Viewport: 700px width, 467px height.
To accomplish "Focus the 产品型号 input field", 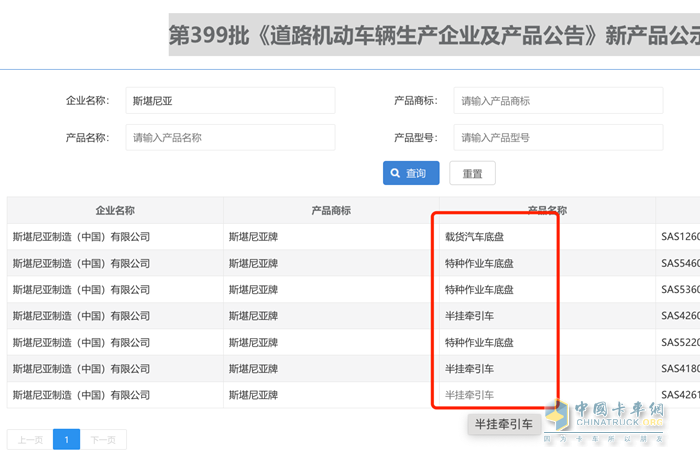I will tap(558, 138).
